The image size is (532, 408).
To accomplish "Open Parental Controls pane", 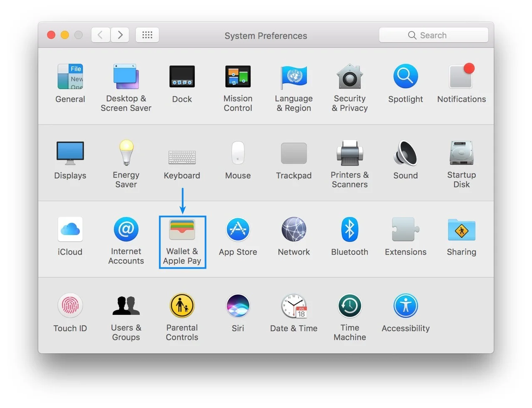I will 182,306.
